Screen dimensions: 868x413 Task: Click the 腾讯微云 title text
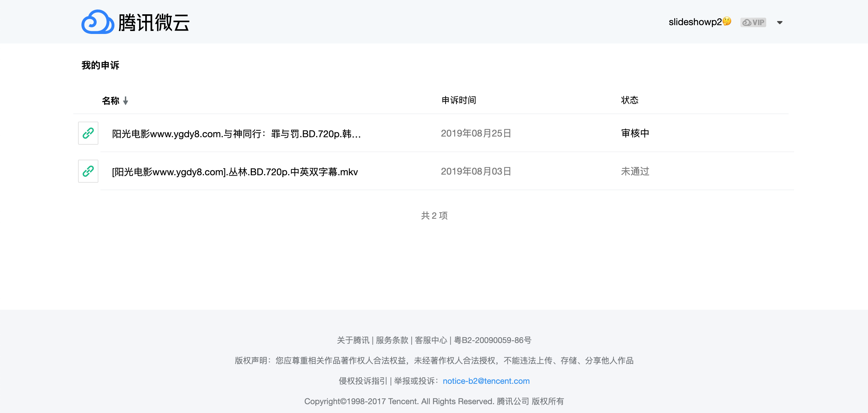(x=154, y=23)
